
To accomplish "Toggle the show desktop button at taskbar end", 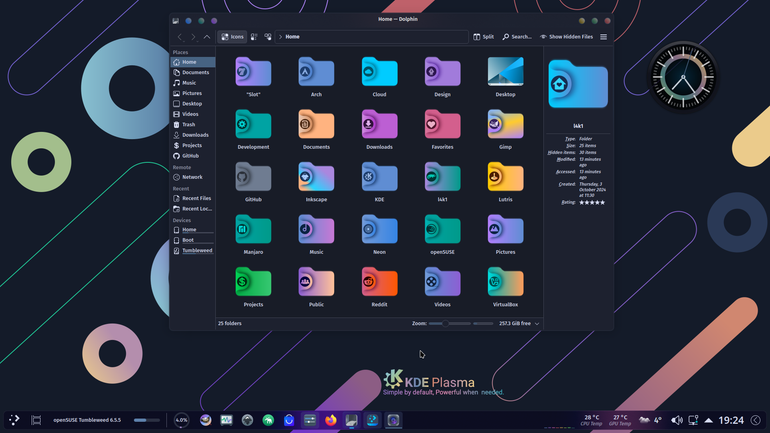I will tap(756, 420).
